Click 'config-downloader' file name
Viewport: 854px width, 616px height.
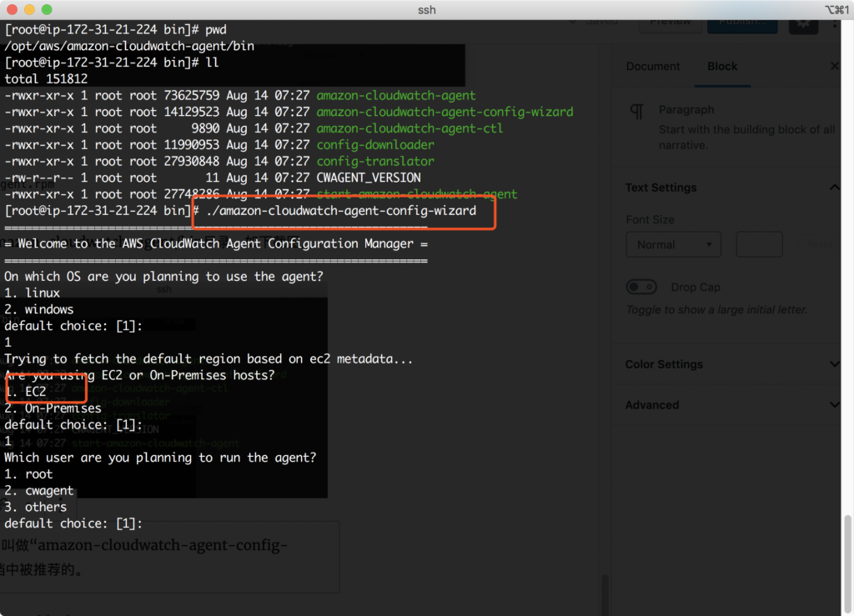[x=375, y=145]
